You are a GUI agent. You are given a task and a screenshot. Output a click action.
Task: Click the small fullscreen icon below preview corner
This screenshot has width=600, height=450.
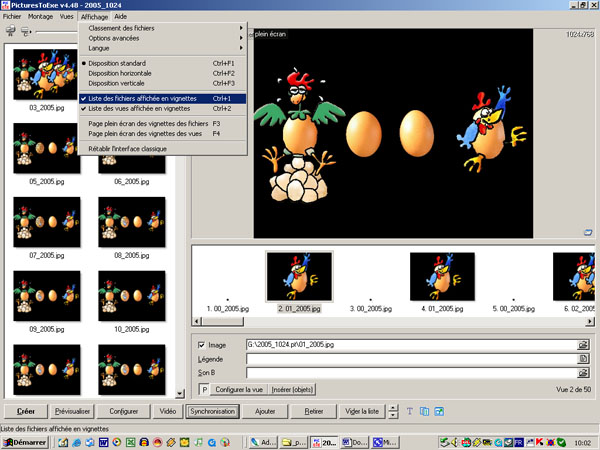(588, 232)
